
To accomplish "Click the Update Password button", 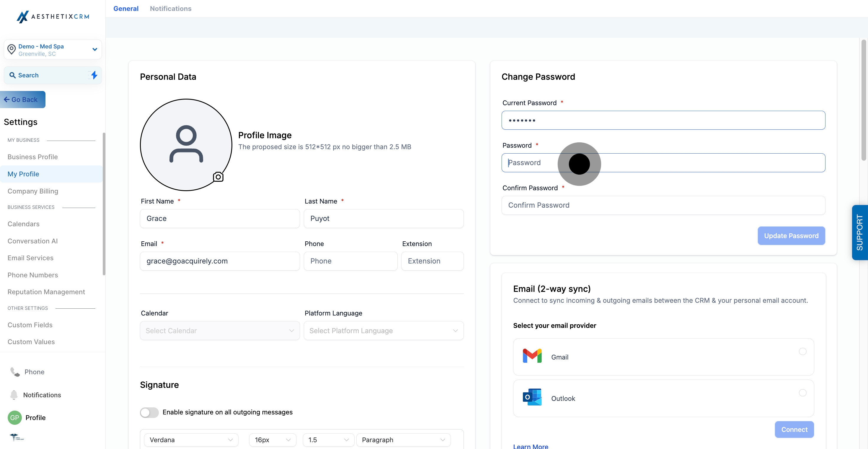I will [x=791, y=236].
